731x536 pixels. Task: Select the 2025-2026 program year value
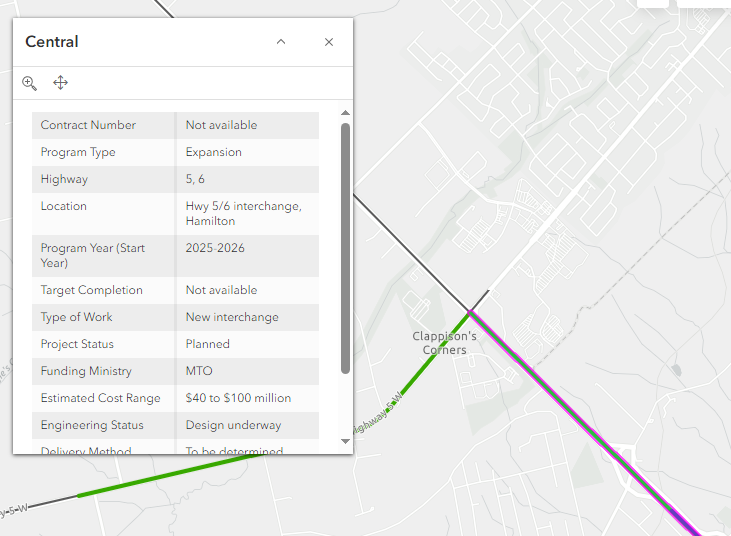pyautogui.click(x=215, y=248)
